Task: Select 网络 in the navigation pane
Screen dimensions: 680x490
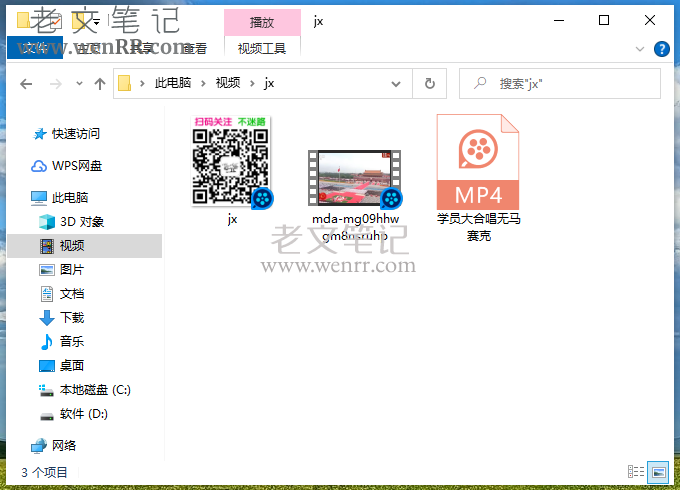Action: 53,445
